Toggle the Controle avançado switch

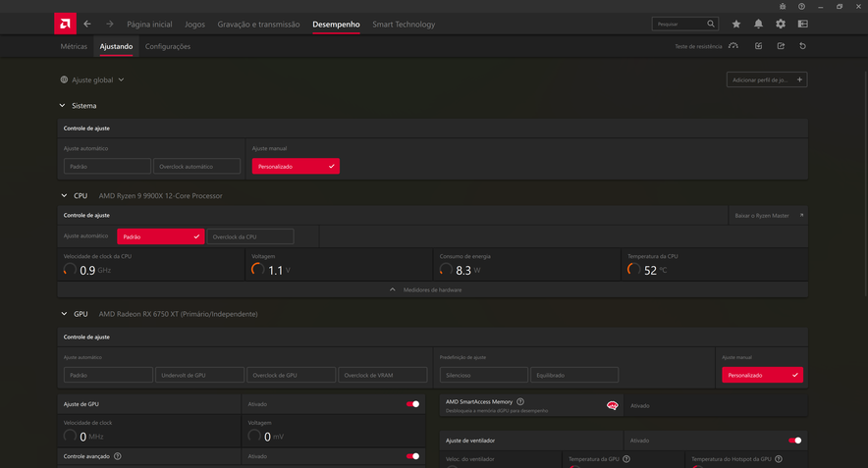coord(413,456)
